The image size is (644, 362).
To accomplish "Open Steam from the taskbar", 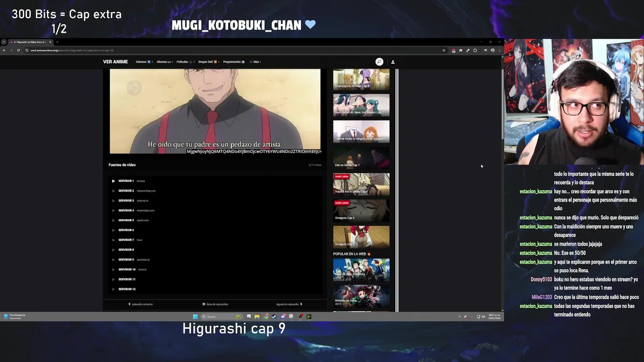I will coord(274,317).
